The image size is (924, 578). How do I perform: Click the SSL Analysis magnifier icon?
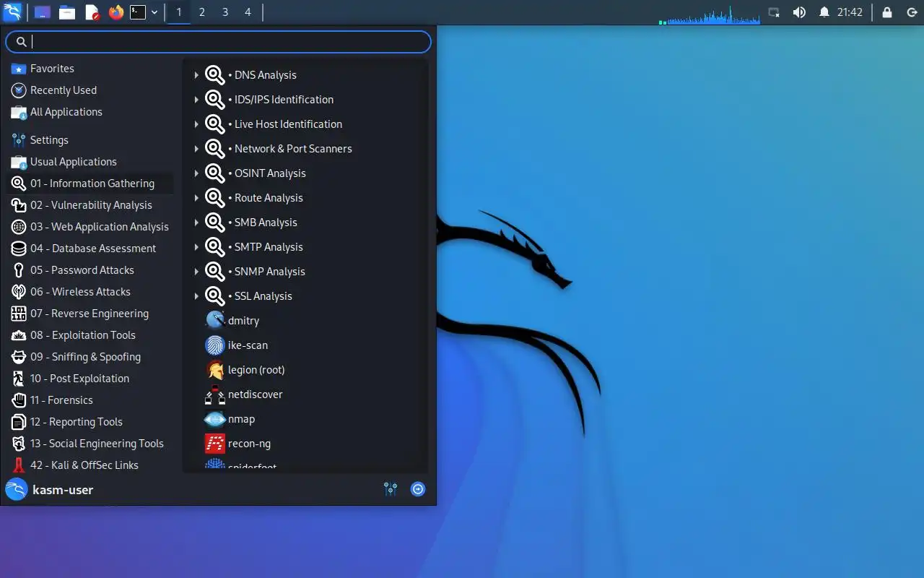pyautogui.click(x=215, y=296)
